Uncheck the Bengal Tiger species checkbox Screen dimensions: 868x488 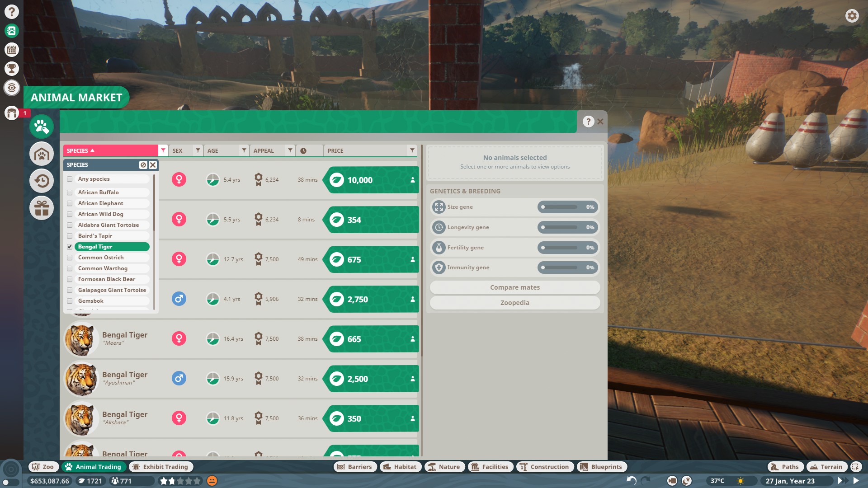[x=70, y=247]
